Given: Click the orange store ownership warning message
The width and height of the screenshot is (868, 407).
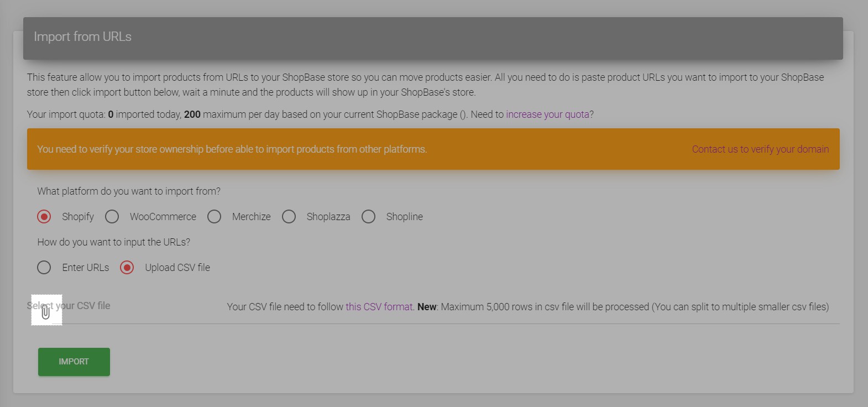Looking at the screenshot, I should point(232,149).
